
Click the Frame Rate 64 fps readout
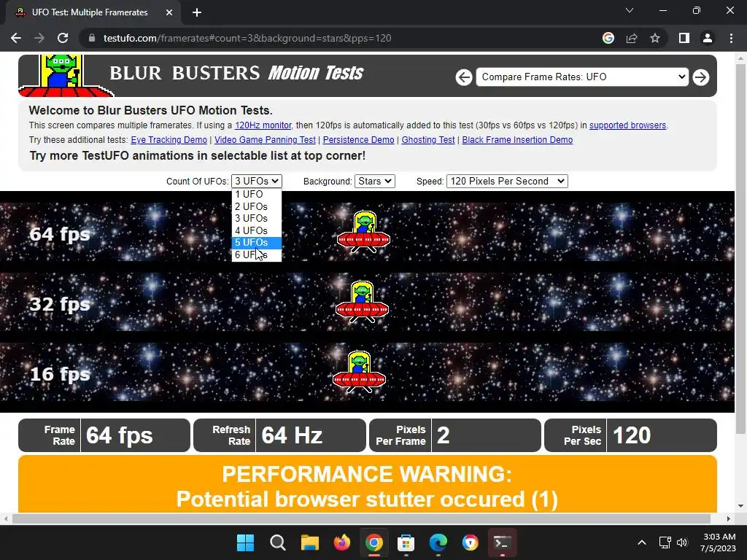[104, 435]
